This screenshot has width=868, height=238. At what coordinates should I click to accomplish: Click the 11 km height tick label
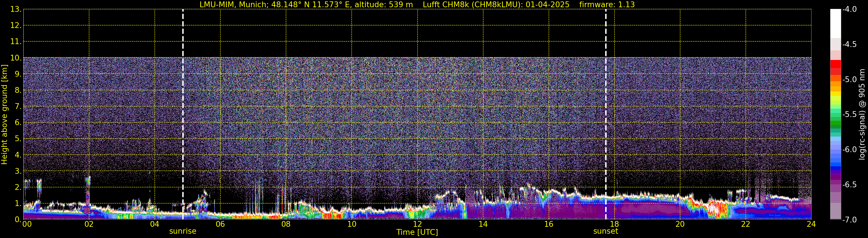(16, 41)
